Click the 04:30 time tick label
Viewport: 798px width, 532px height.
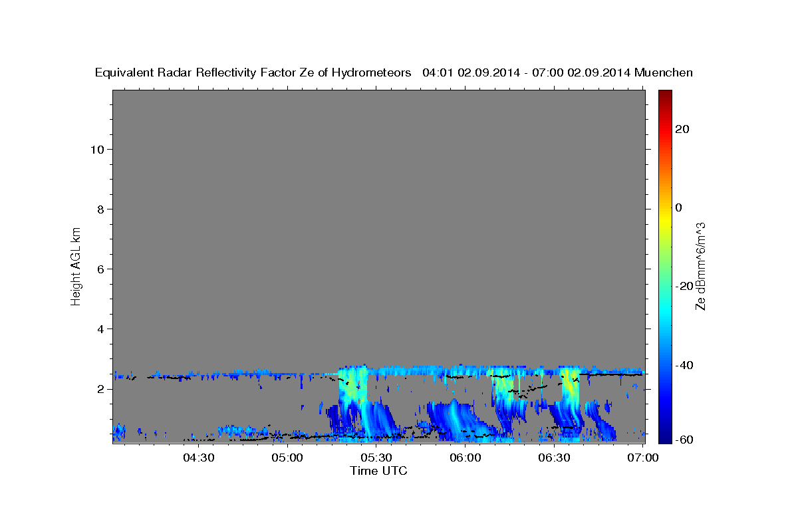(x=198, y=458)
